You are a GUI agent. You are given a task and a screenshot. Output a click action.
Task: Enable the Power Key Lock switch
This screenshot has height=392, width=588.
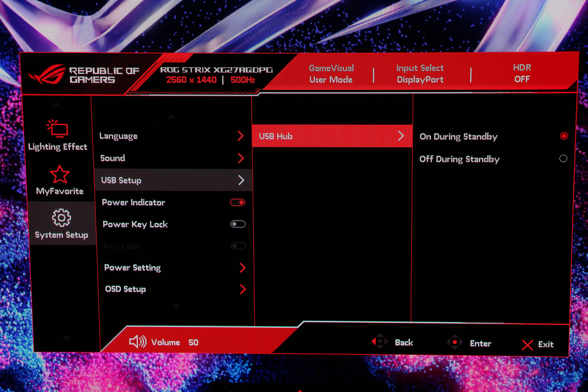(238, 224)
